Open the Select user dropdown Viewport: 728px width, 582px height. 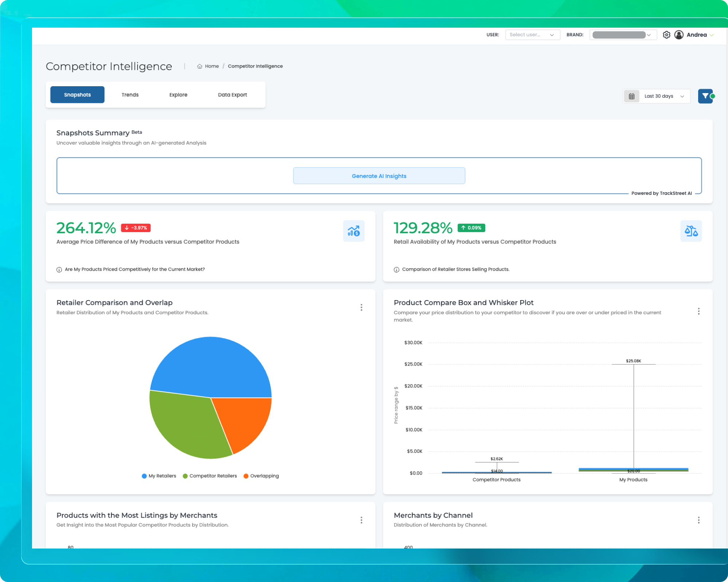coord(533,35)
